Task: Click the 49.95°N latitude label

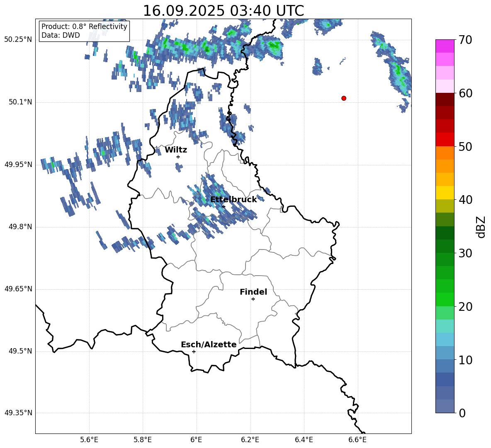Action: coord(18,165)
